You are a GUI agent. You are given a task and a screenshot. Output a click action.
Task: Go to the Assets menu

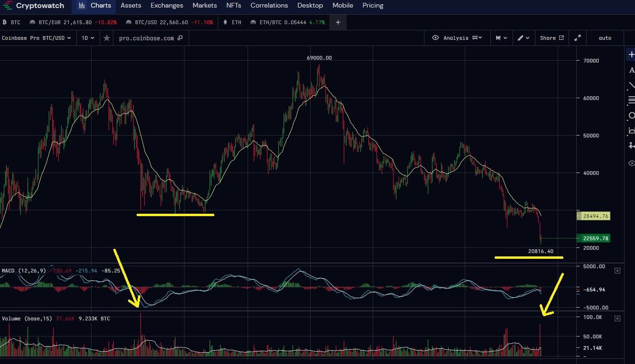tap(131, 6)
